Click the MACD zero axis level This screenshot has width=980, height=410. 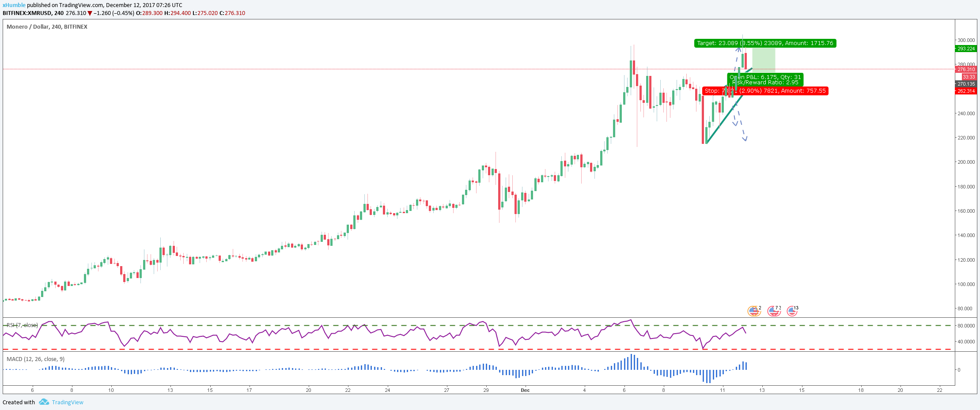pos(959,370)
